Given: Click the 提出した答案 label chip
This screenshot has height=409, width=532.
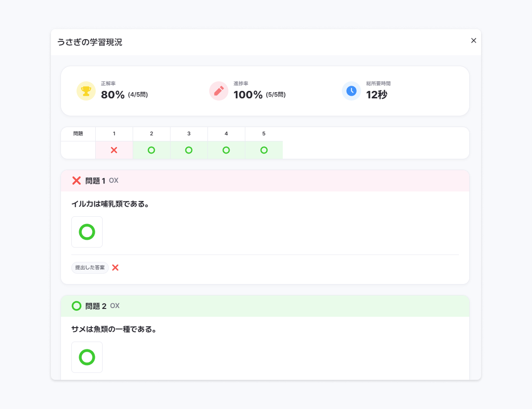Looking at the screenshot, I should [90, 268].
